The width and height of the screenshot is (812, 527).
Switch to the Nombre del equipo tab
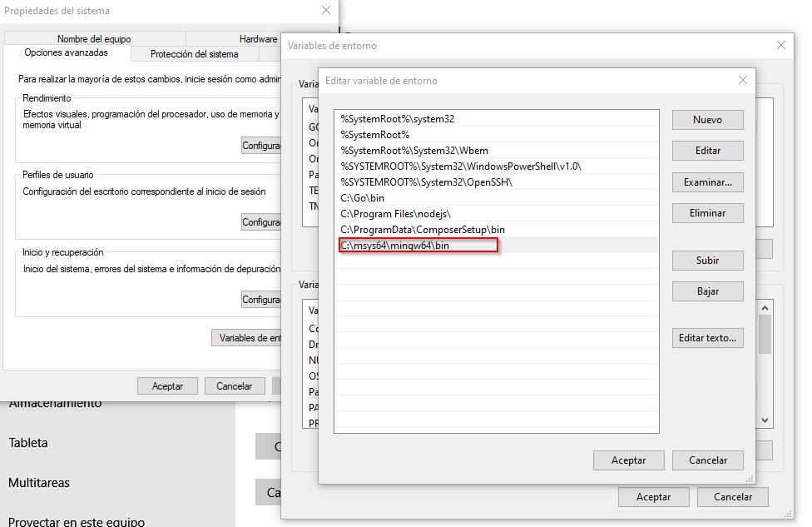(94, 39)
